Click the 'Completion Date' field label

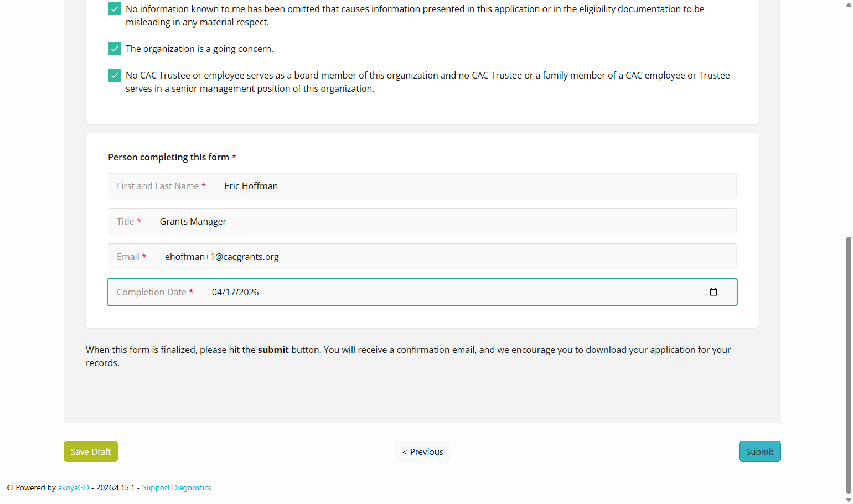click(x=152, y=292)
